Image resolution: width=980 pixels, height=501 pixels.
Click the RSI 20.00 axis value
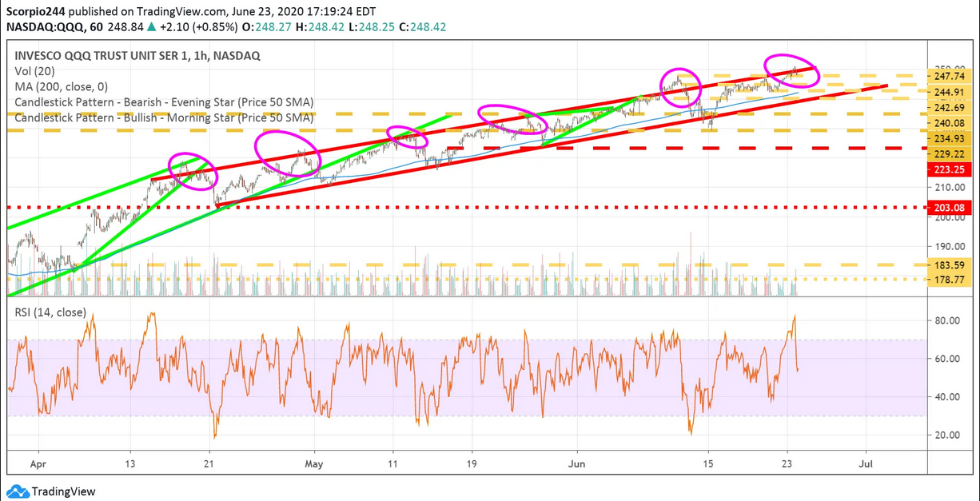(x=948, y=435)
